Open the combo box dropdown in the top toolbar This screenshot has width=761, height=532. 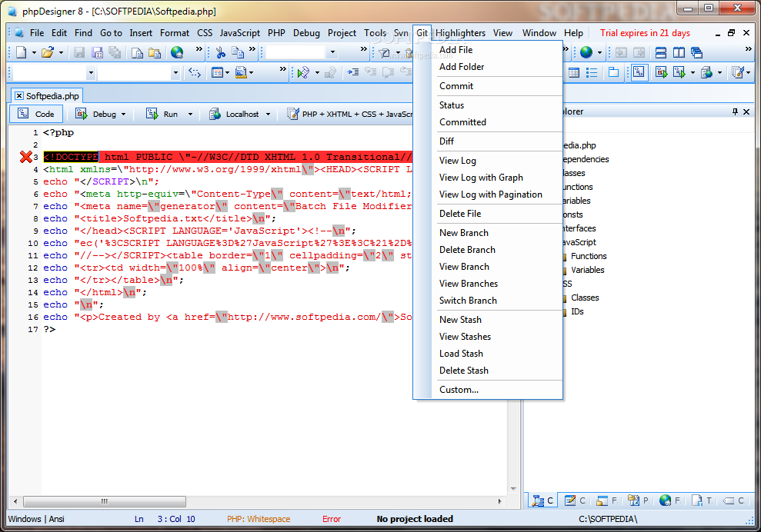[x=332, y=52]
